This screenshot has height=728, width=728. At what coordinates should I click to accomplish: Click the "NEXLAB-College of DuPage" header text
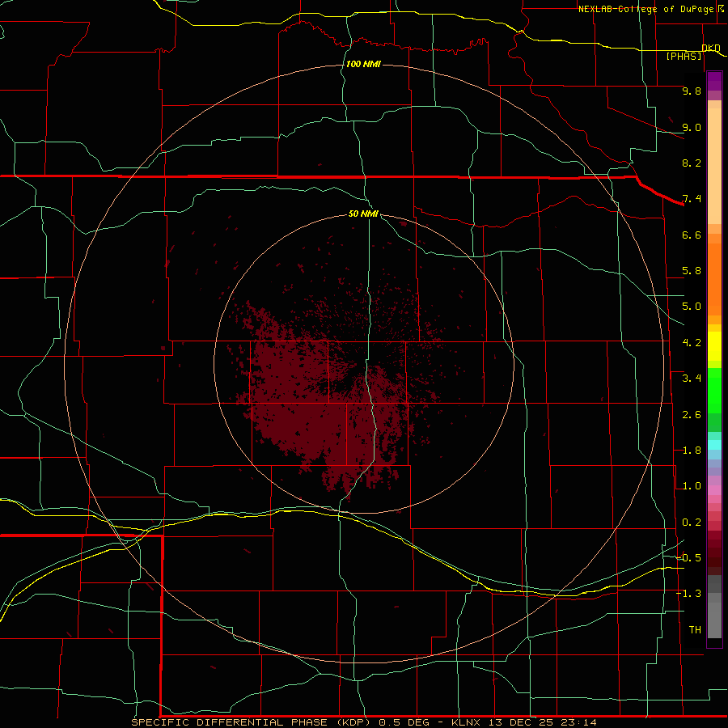coord(646,9)
